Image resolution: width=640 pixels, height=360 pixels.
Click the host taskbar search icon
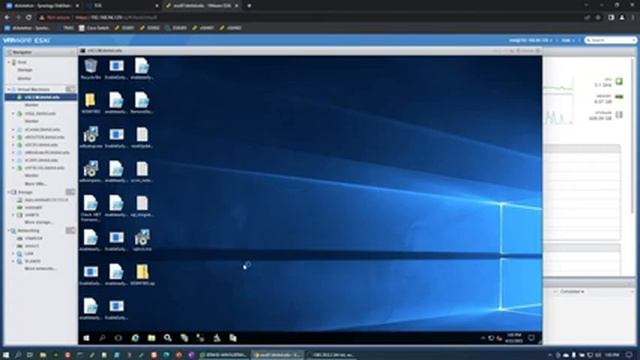[x=18, y=355]
